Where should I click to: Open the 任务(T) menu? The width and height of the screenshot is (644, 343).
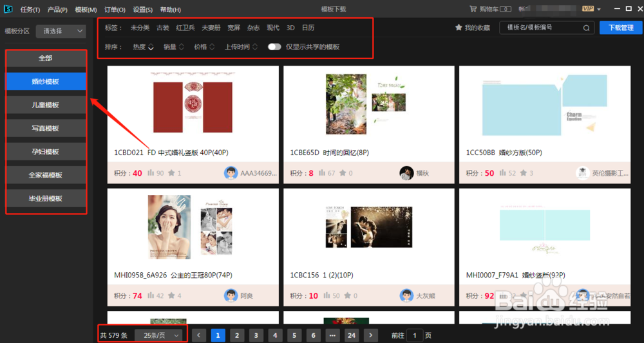point(30,10)
